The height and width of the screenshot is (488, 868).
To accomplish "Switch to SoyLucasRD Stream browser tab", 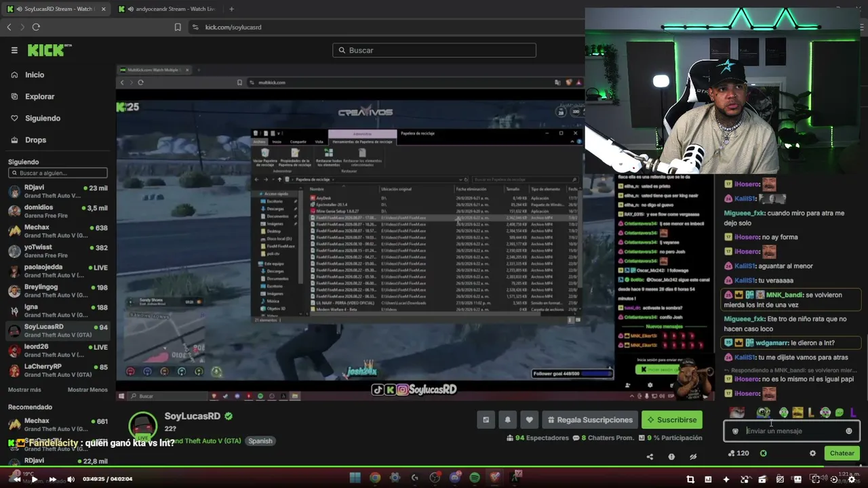I will click(57, 9).
